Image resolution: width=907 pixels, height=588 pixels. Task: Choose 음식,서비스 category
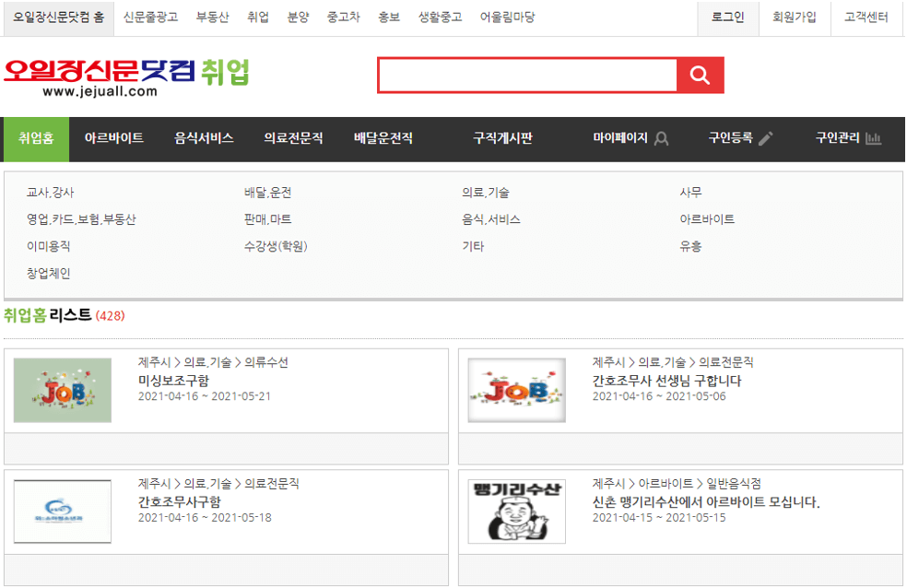(491, 219)
